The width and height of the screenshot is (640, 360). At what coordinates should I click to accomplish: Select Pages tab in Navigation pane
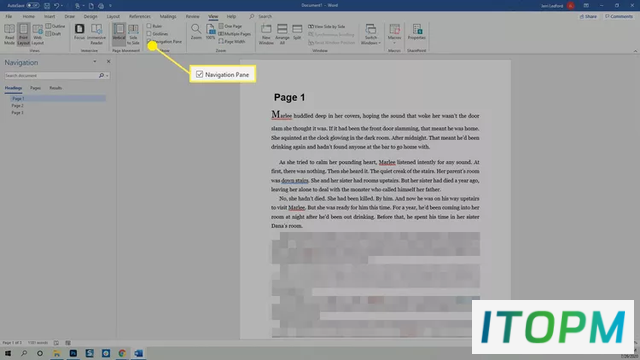point(35,88)
